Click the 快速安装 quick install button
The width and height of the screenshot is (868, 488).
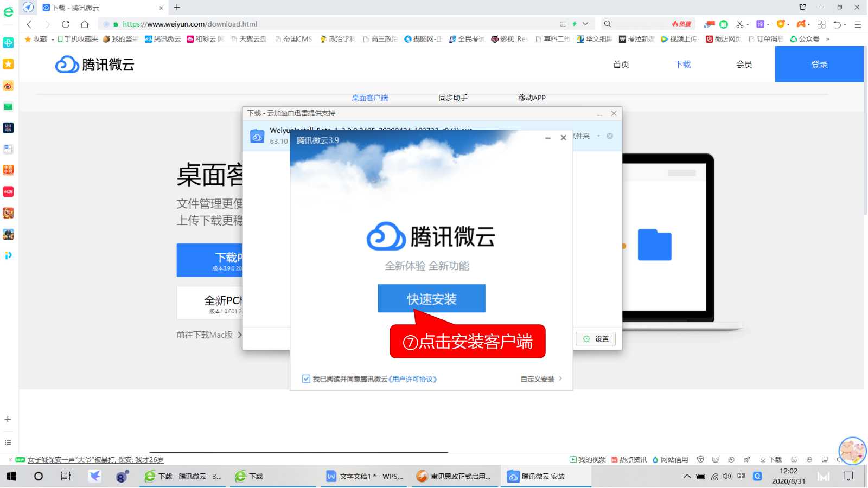[431, 298]
